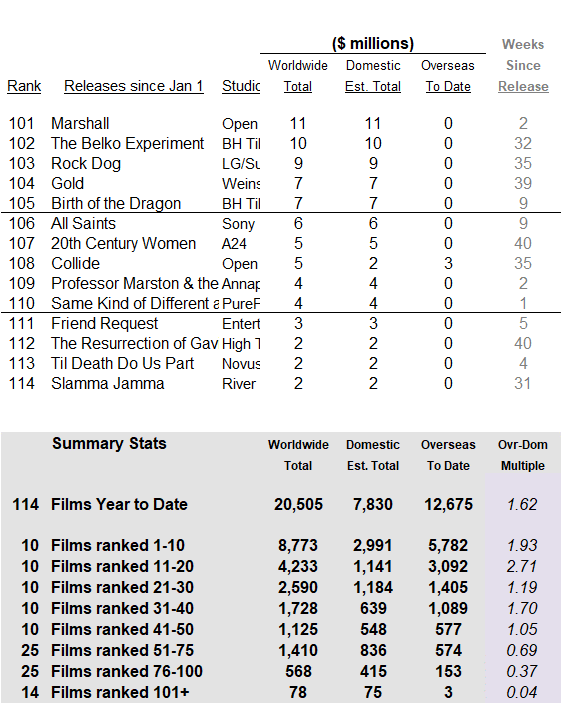The image size is (561, 703).
Task: Select the 'Films ranked 76-100' label
Action: click(x=127, y=671)
